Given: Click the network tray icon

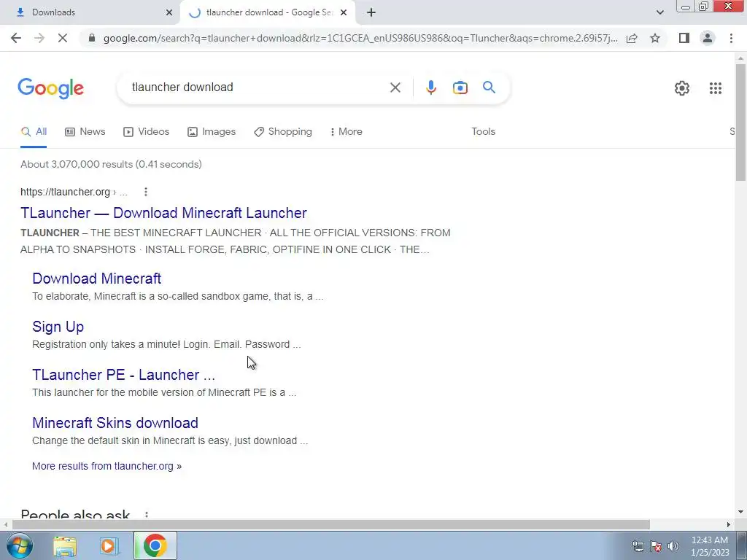Looking at the screenshot, I should coord(638,546).
